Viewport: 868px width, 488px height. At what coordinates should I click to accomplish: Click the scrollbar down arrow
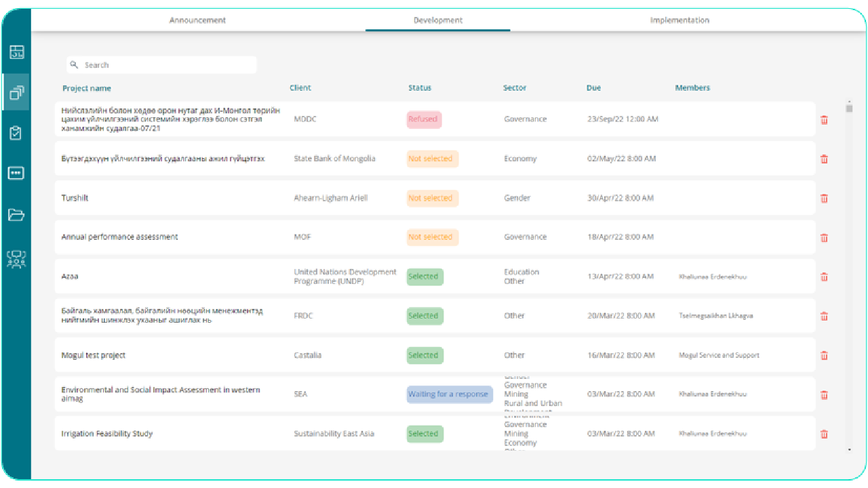pos(849,449)
